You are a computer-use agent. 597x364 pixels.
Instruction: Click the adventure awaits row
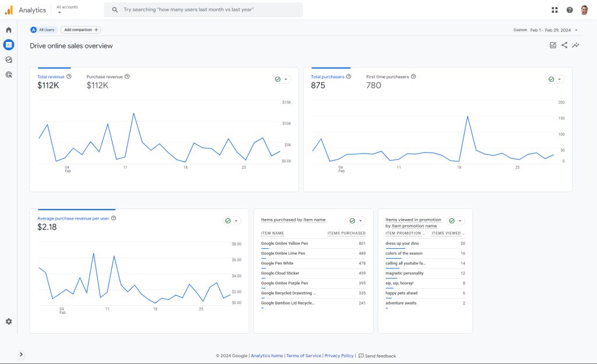point(425,303)
